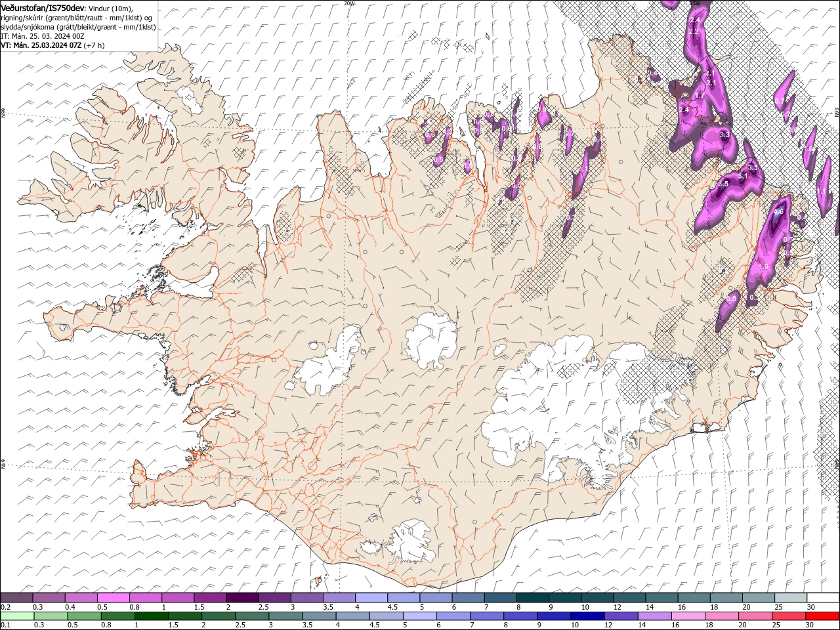
Task: Select the 3 grey-green rain legend swatch
Action: pos(285,616)
